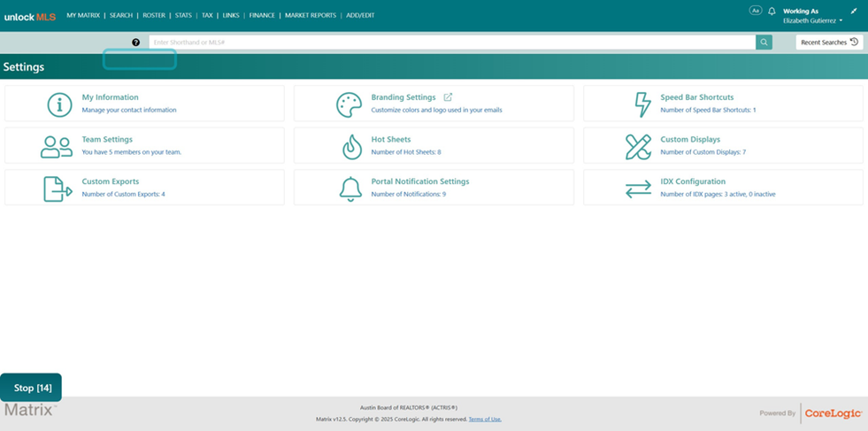
Task: Click the My Information info circle icon
Action: click(60, 104)
